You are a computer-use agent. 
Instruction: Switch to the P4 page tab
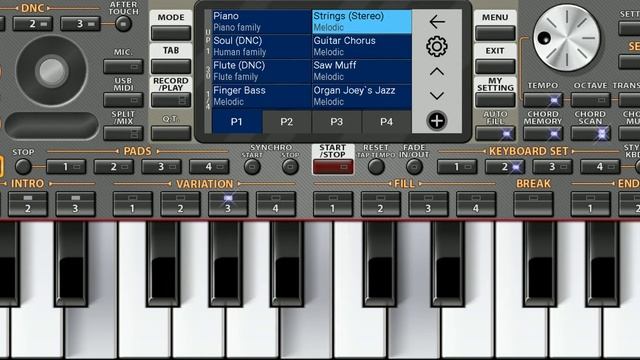point(386,122)
